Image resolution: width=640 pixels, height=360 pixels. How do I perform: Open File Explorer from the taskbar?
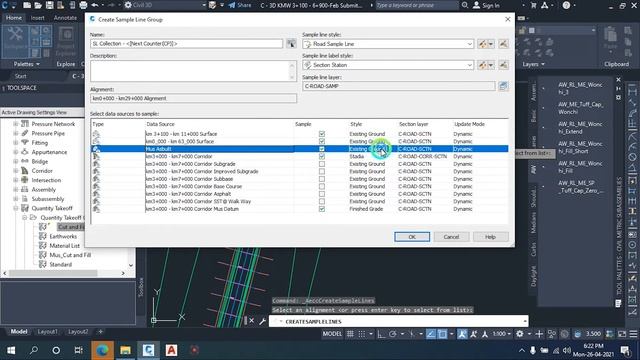tap(125, 350)
